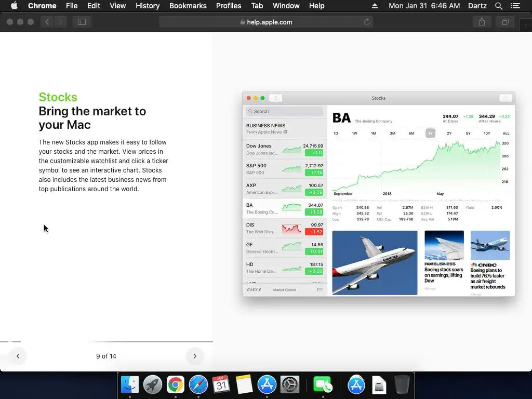Open Calendar from the dock
Viewport: 532px width, 399px height.
221,385
